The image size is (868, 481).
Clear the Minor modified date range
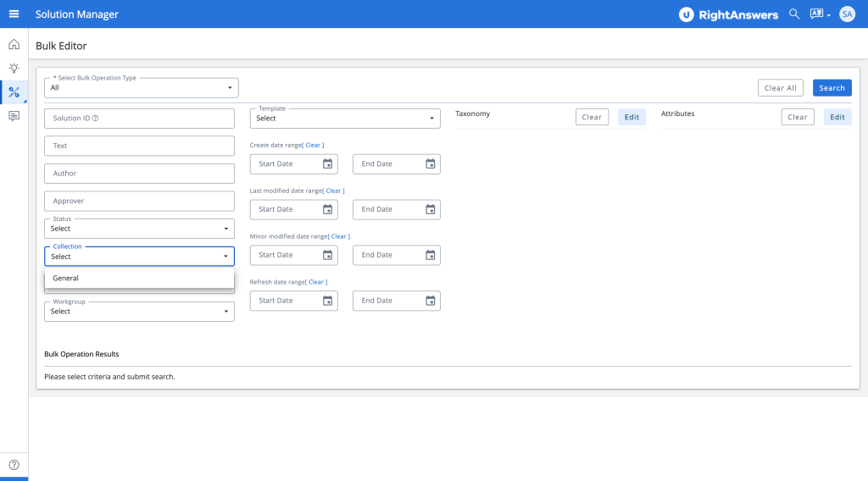pyautogui.click(x=339, y=236)
